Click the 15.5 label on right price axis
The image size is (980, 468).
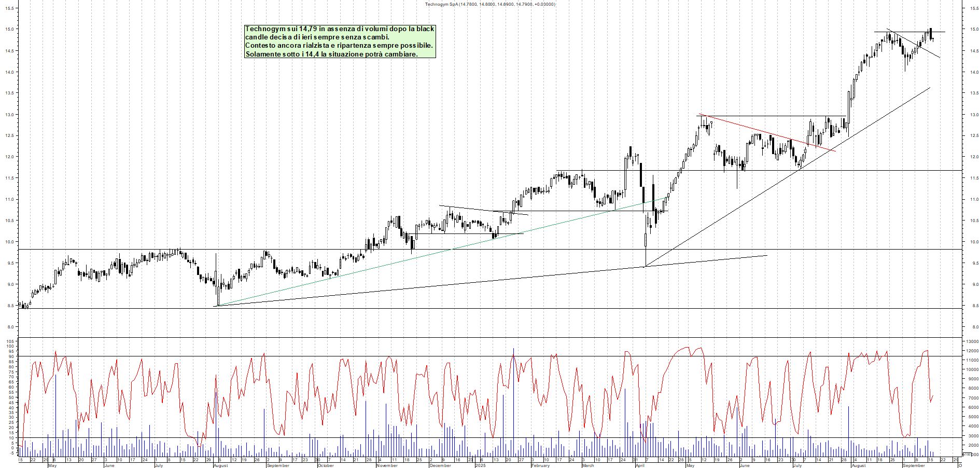click(974, 8)
